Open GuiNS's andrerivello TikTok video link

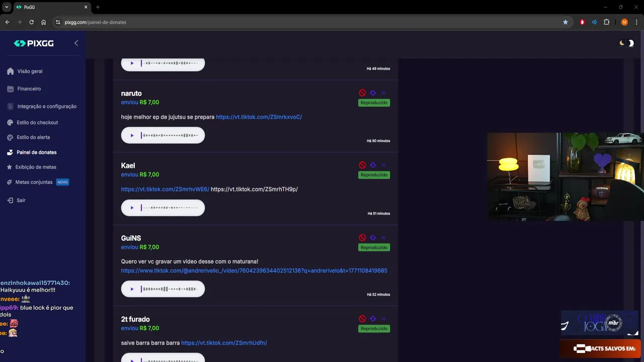click(x=254, y=270)
